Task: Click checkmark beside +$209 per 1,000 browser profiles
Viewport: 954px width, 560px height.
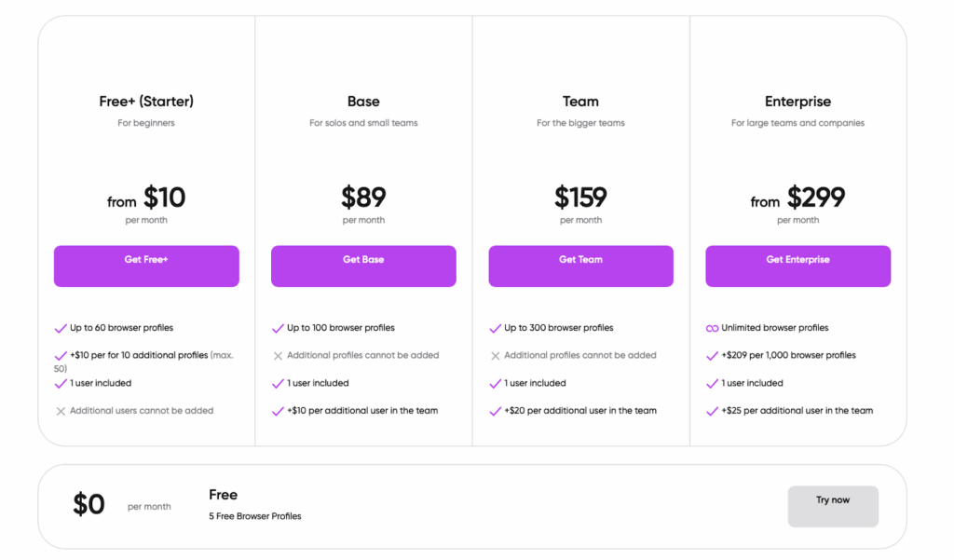Action: tap(713, 356)
